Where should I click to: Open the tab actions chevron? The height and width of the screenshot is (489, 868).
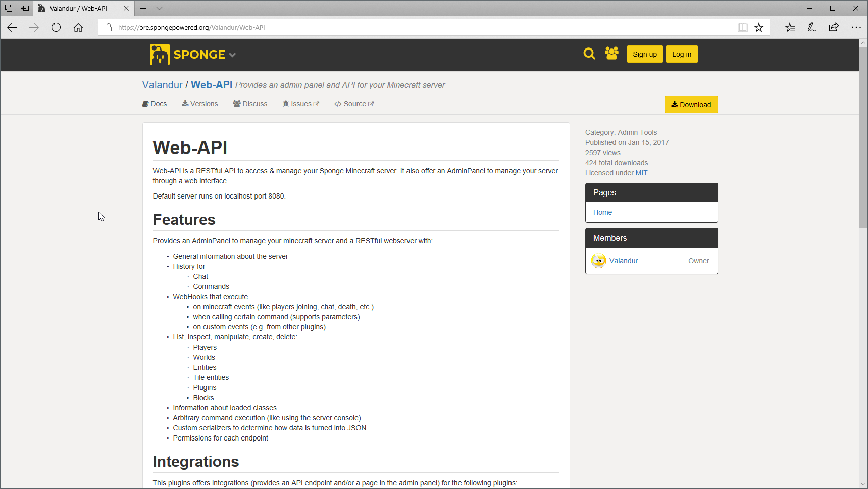click(x=160, y=8)
